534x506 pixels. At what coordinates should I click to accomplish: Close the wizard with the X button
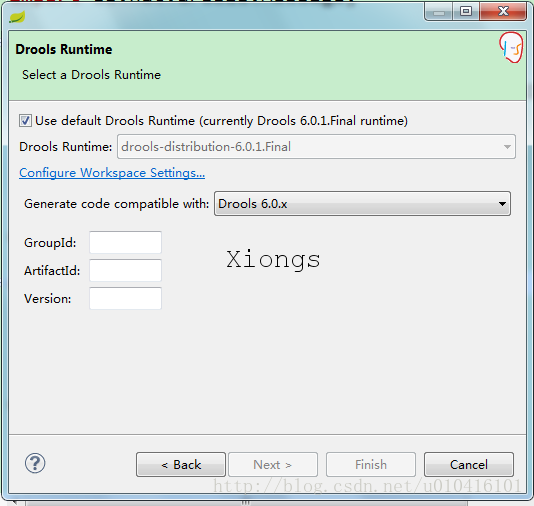[x=503, y=12]
